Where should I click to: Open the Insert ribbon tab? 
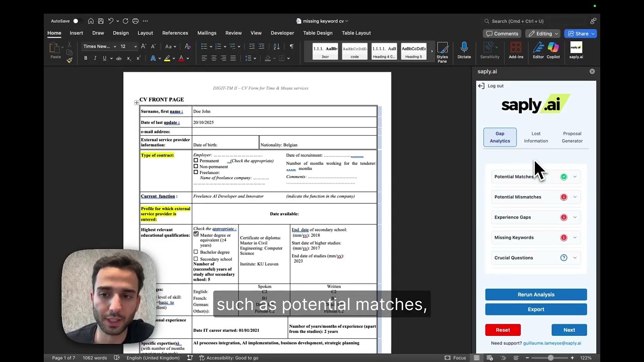tap(76, 33)
